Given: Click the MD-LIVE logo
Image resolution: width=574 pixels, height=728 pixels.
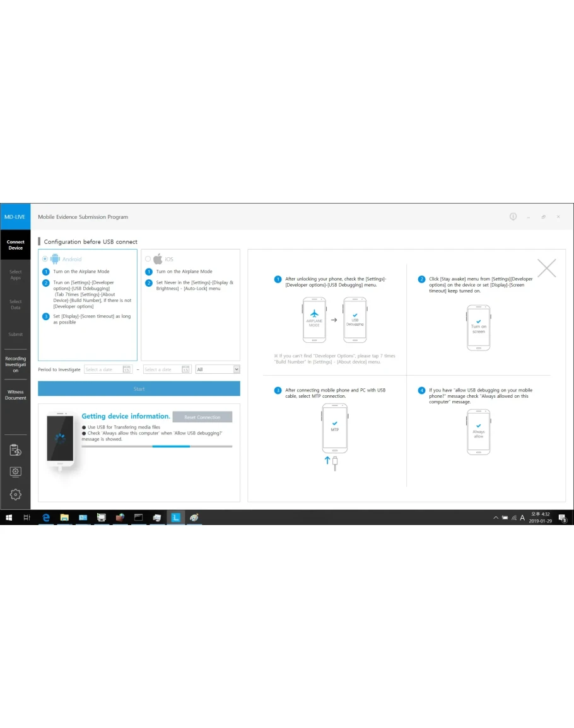Looking at the screenshot, I should pos(15,217).
